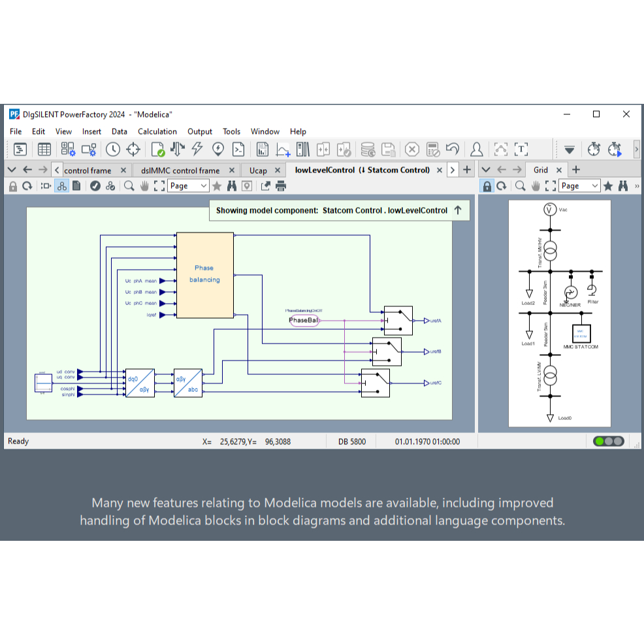644x644 pixels.
Task: Run load flow arrows icon
Action: point(178,149)
